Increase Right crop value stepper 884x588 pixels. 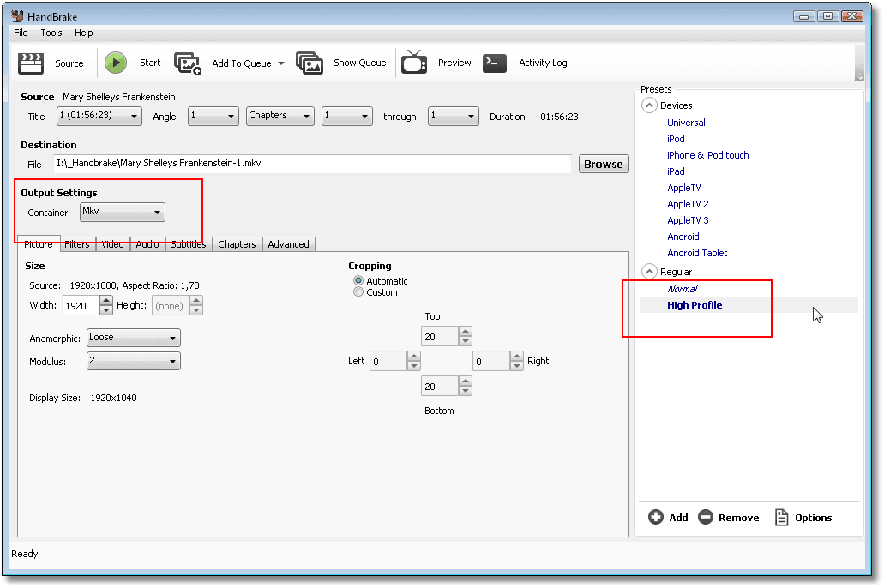pyautogui.click(x=517, y=357)
